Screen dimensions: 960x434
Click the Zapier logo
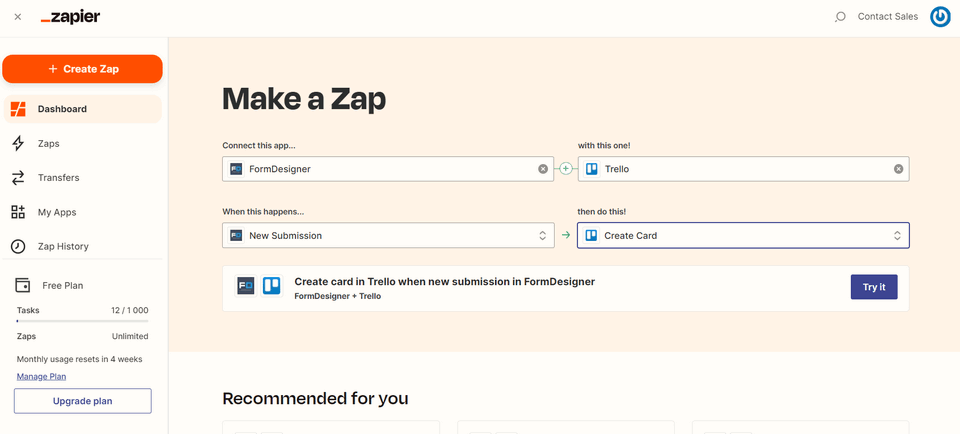70,17
